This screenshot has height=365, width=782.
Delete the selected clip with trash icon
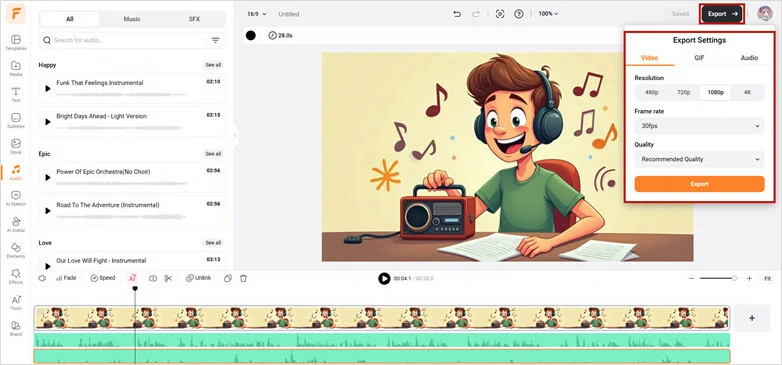coord(243,278)
